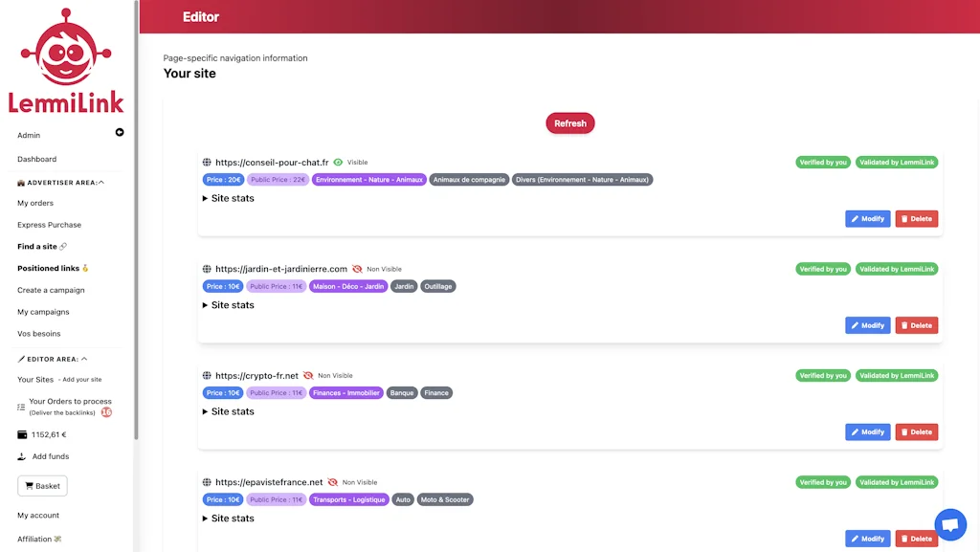
Task: Go to My account
Action: (38, 515)
